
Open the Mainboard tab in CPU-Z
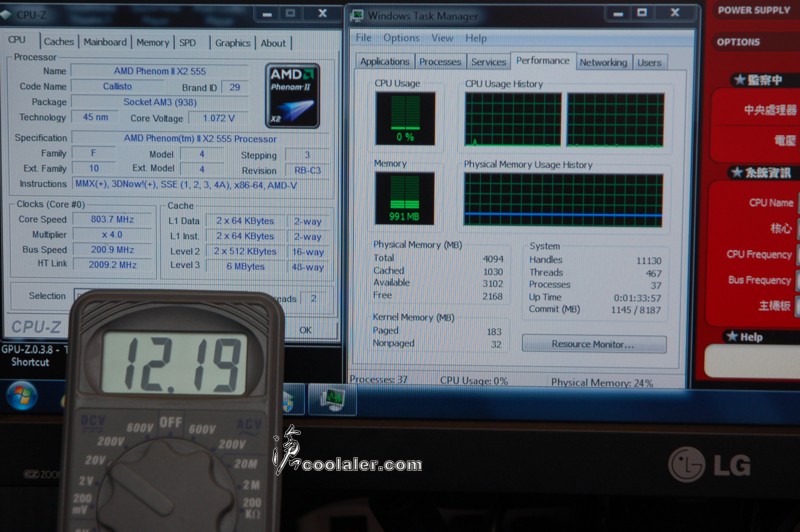(x=105, y=42)
